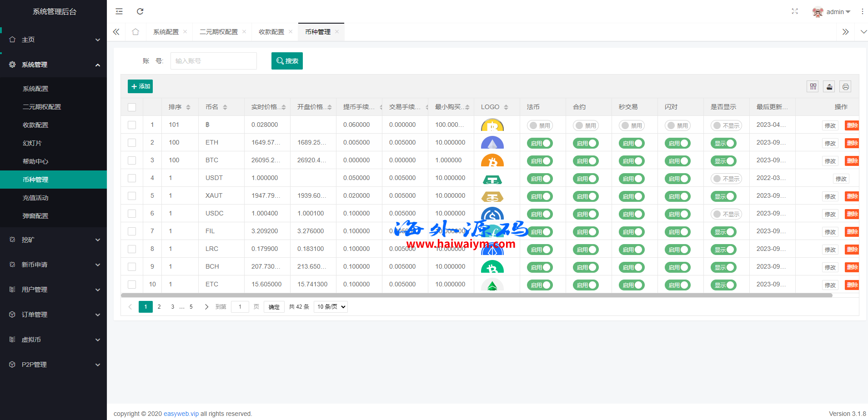The width and height of the screenshot is (868, 420).
Task: Close the 币种管理 tab
Action: (x=337, y=32)
